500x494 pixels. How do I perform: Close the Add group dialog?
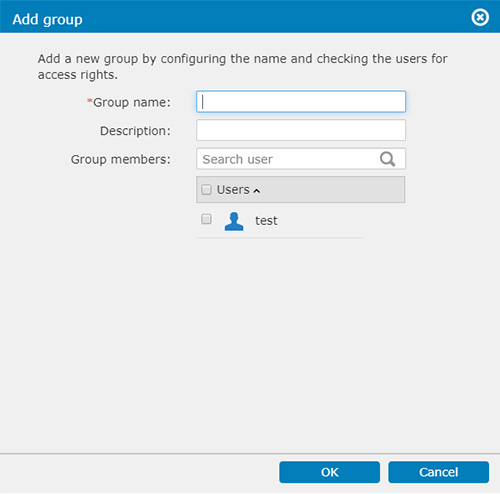(480, 17)
